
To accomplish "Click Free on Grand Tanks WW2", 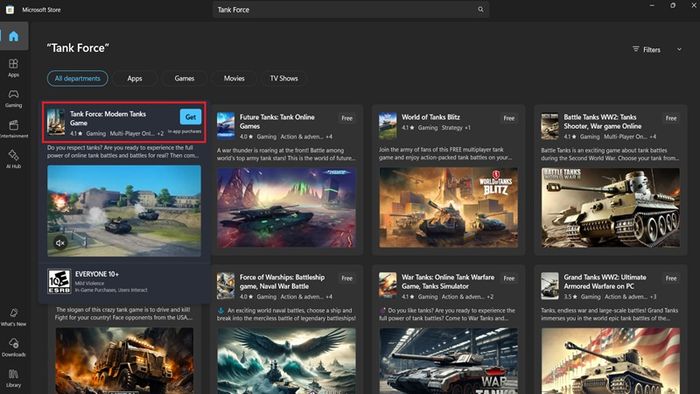I will (671, 278).
